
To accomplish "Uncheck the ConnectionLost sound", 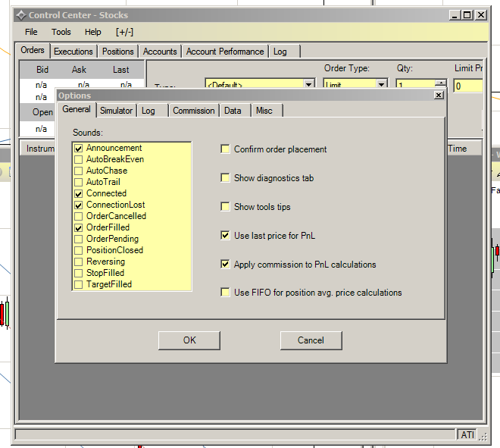I will 79,205.
